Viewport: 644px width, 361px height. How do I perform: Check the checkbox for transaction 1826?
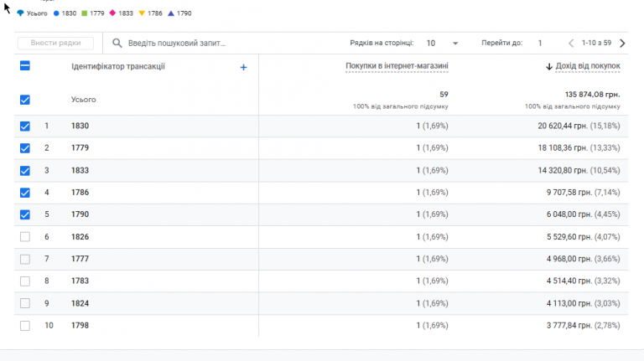point(25,237)
